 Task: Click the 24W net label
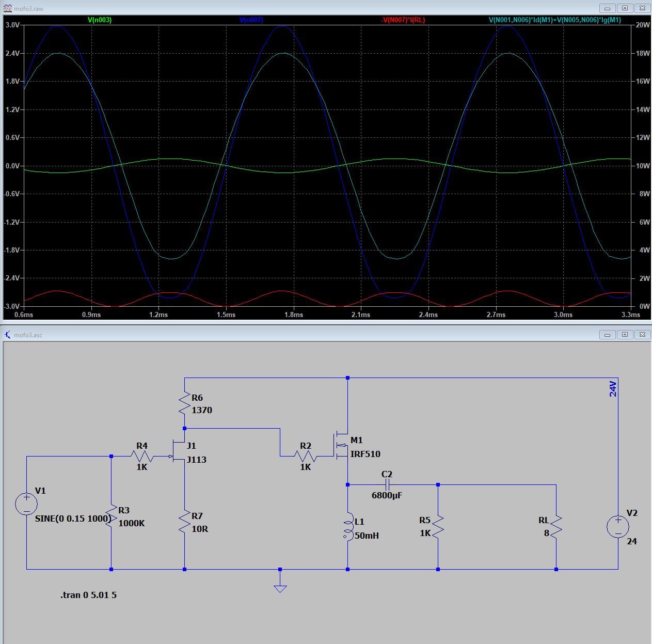613,388
